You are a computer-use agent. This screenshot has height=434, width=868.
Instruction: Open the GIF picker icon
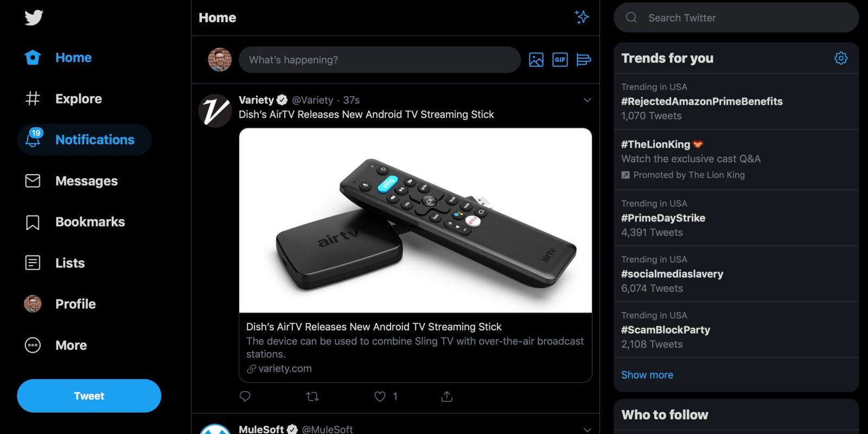(x=560, y=60)
